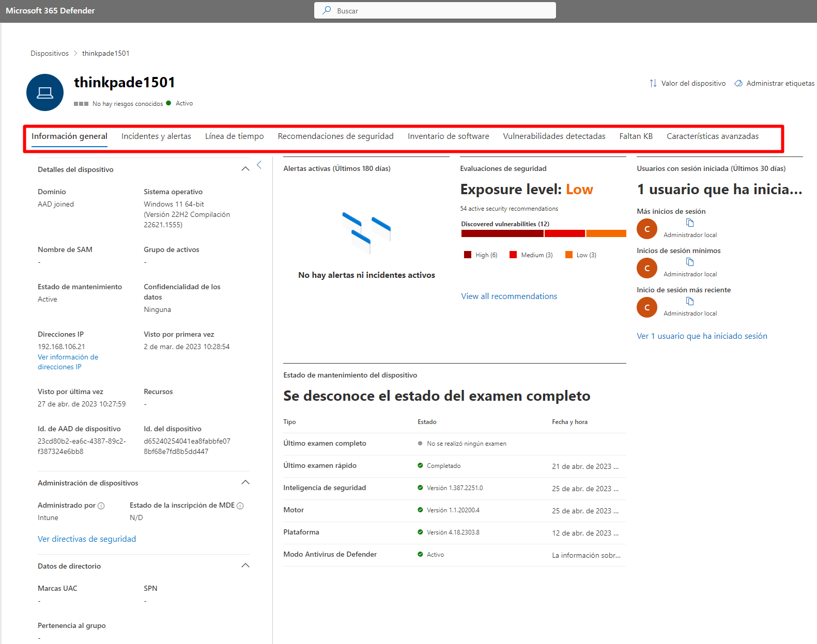The height and width of the screenshot is (644, 817).
Task: Open Vulnerabilidades detectadas tab
Action: tap(554, 136)
